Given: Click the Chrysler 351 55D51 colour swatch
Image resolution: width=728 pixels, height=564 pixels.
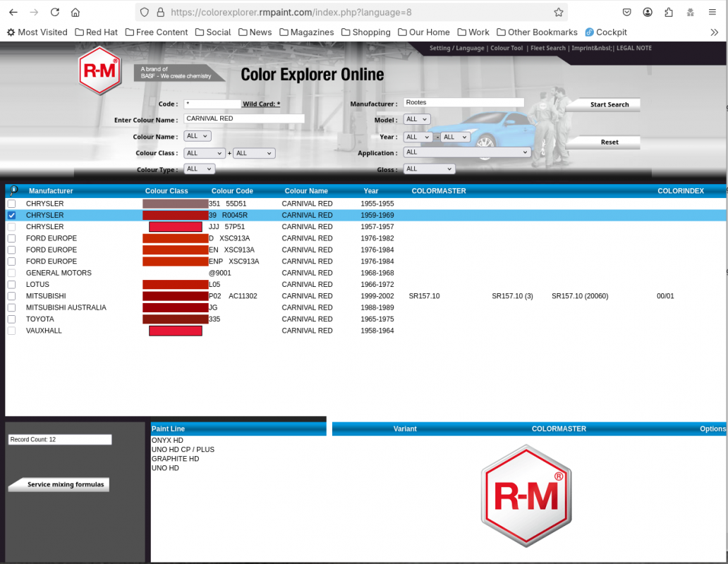Looking at the screenshot, I should 176,204.
